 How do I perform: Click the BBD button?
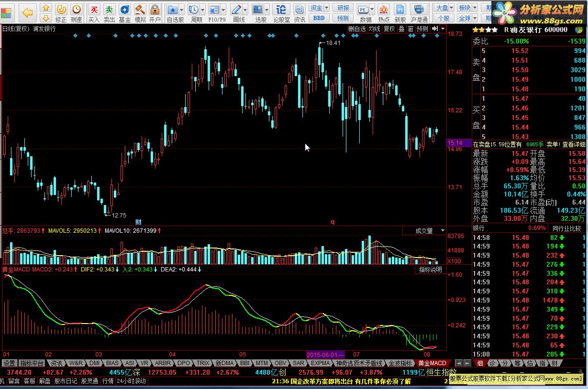(x=319, y=18)
